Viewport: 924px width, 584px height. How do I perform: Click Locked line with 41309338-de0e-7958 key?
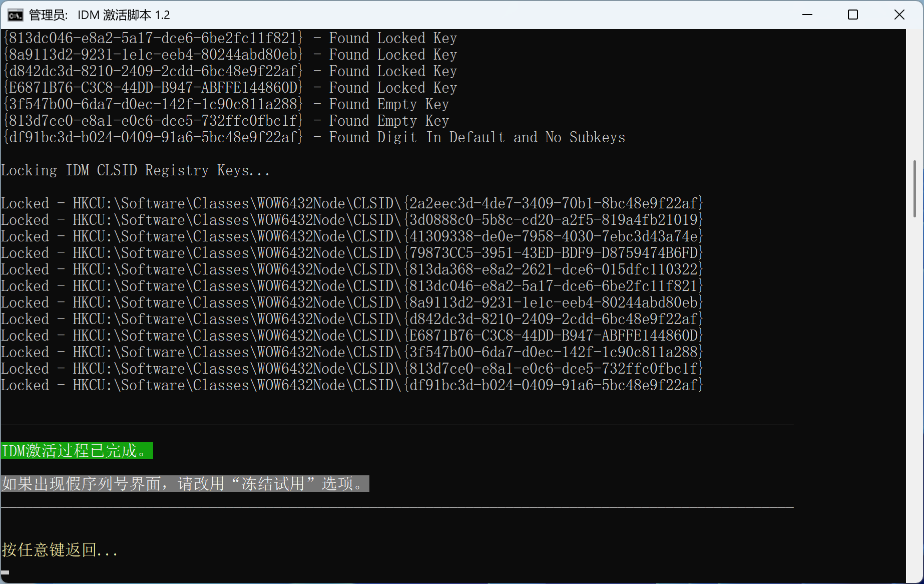point(352,236)
